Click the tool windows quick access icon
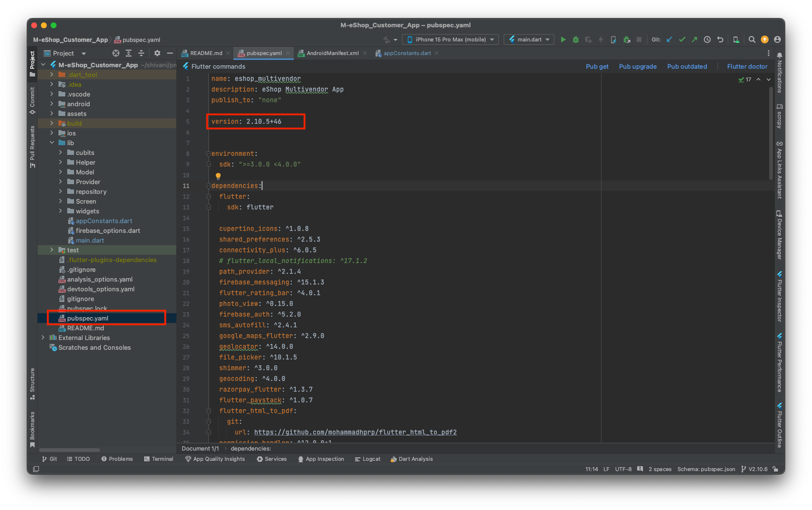Image resolution: width=812 pixels, height=510 pixels. click(36, 469)
